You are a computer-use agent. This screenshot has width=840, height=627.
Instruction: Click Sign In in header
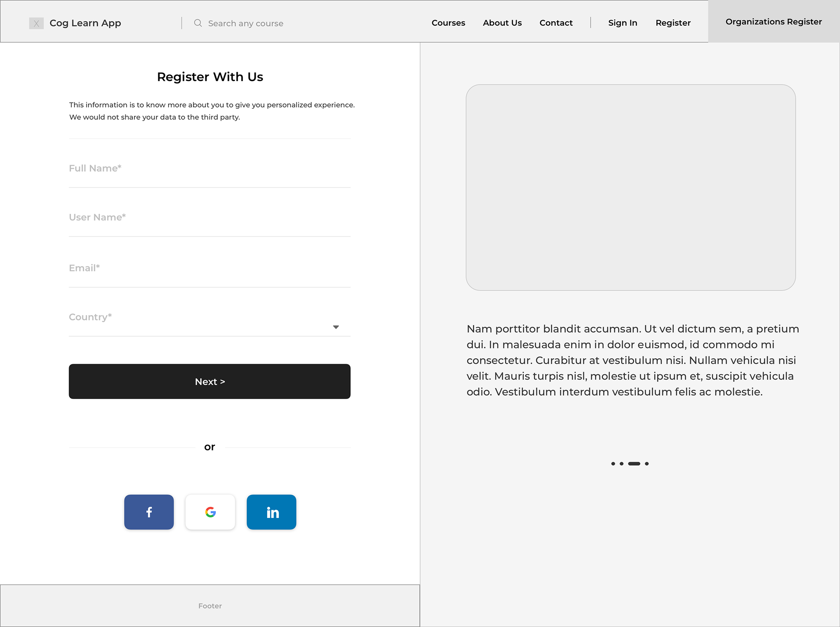tap(623, 23)
